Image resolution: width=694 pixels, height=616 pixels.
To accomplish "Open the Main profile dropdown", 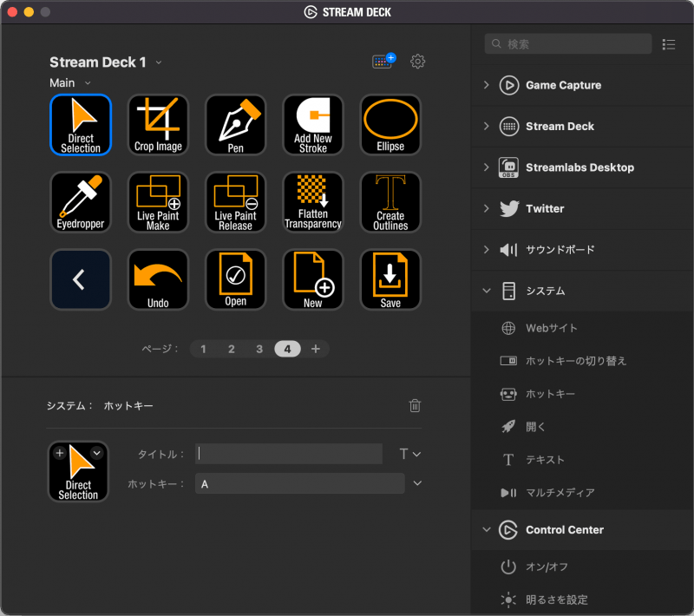I will (88, 83).
